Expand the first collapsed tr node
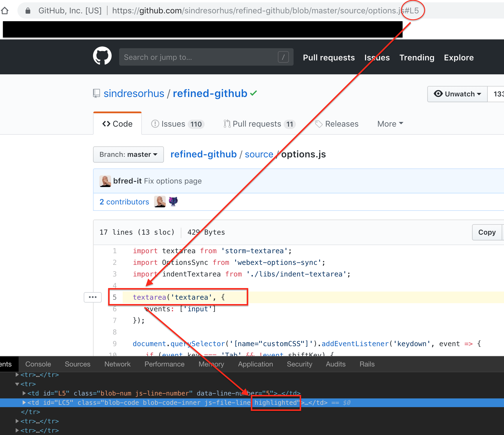The image size is (504, 435). pos(17,375)
